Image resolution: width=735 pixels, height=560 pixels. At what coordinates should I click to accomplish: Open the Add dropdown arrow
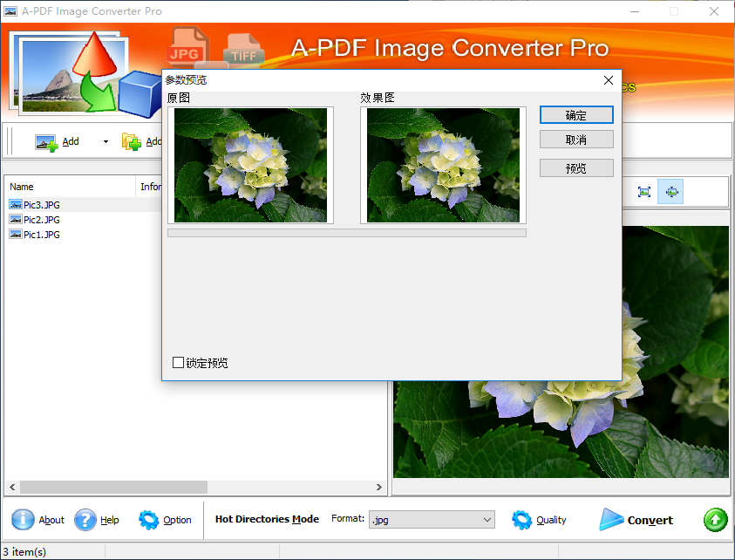[x=106, y=141]
